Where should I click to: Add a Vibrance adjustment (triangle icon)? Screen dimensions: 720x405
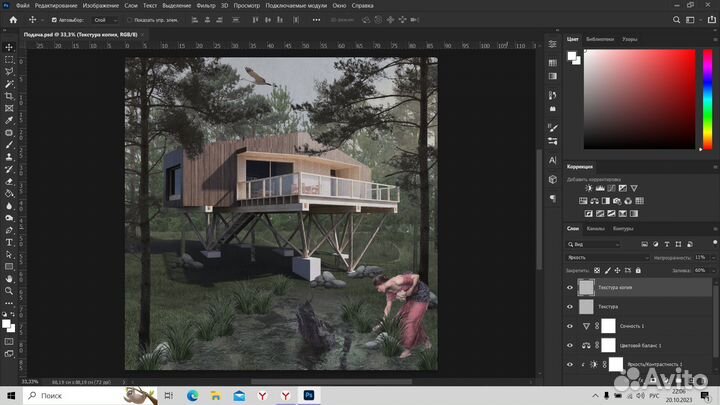tap(634, 188)
